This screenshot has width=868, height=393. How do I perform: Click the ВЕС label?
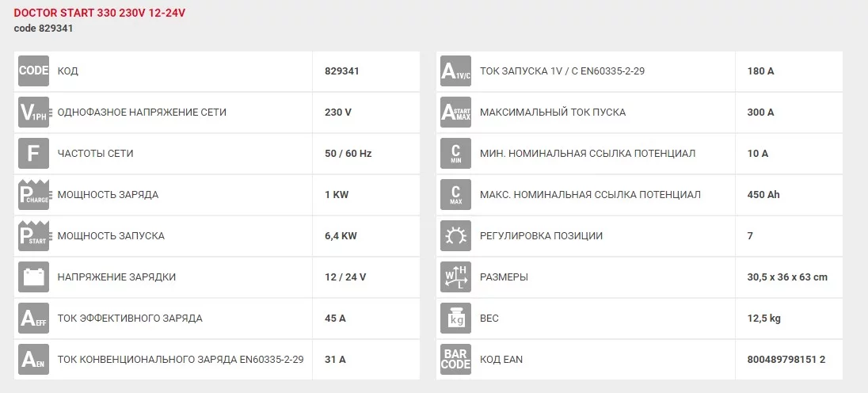489,319
